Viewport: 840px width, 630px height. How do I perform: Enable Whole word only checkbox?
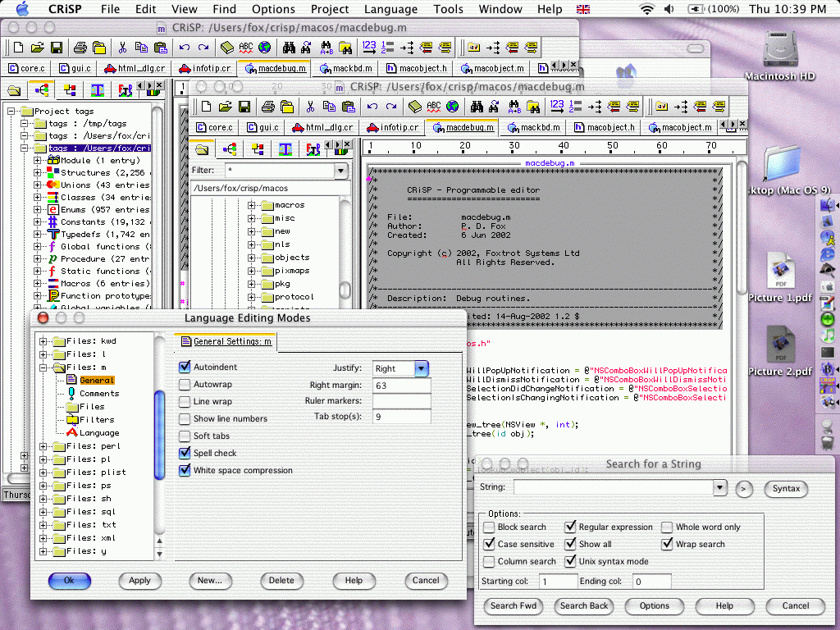pyautogui.click(x=666, y=527)
